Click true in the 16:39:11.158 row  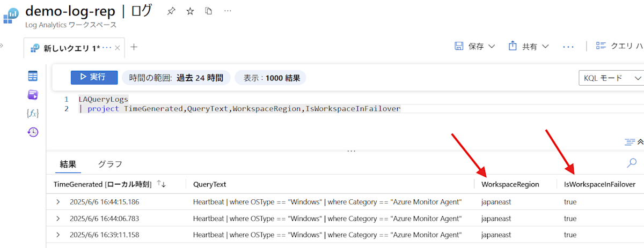pyautogui.click(x=570, y=235)
